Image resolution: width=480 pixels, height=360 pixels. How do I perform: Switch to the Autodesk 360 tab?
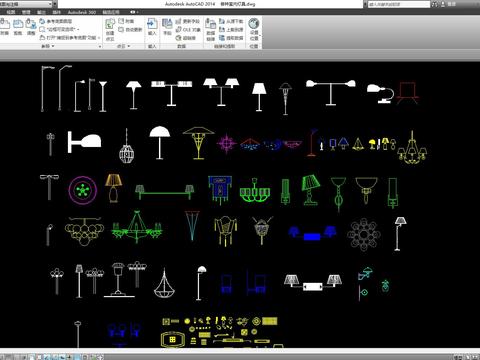(82, 12)
